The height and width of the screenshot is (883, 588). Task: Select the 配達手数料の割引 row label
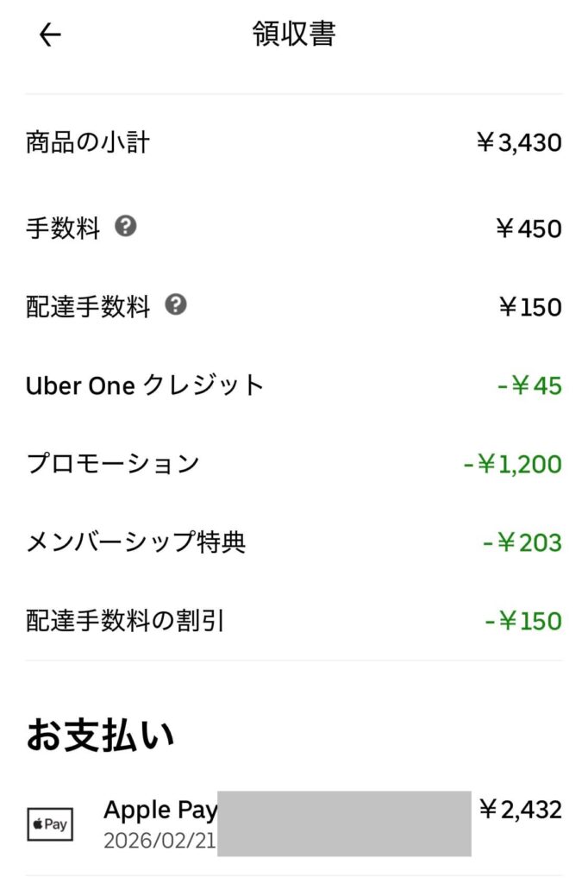pos(125,621)
